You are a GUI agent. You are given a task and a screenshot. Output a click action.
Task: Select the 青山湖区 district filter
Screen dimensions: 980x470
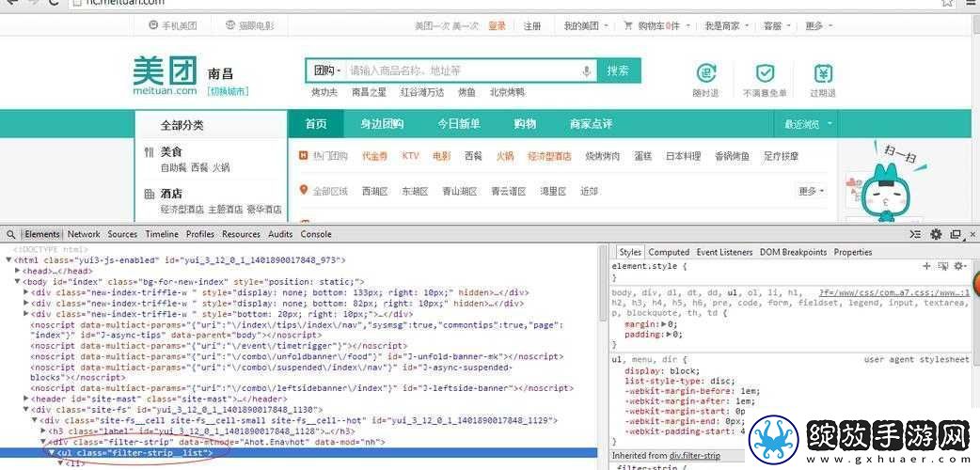tap(459, 191)
